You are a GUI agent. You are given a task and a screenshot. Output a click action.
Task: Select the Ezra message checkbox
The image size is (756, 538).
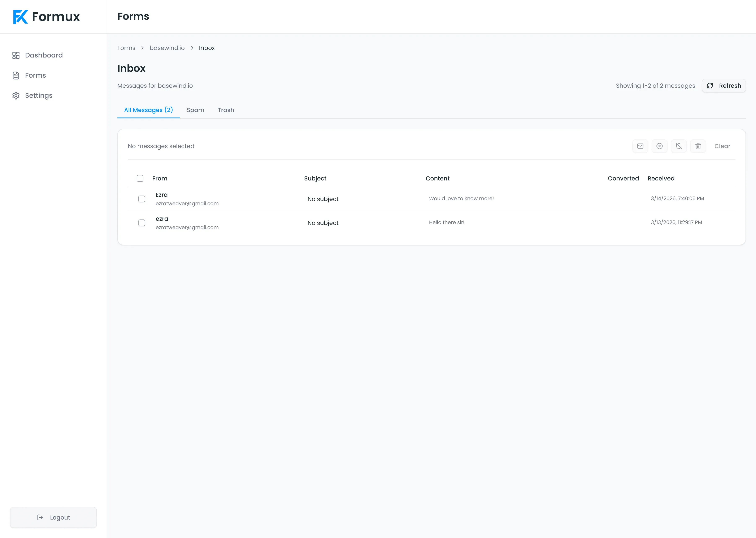coord(142,199)
